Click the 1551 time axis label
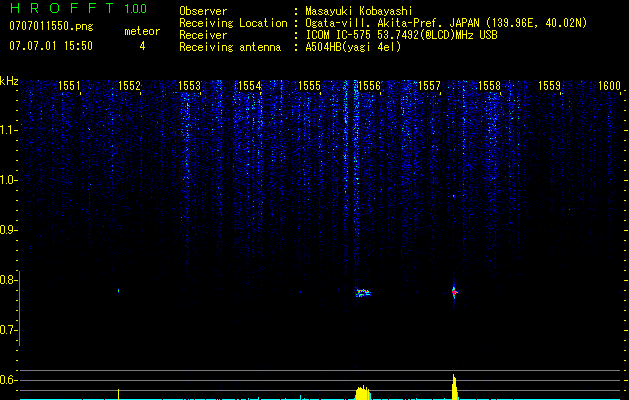Screen dimensions: 629x400 [69, 86]
